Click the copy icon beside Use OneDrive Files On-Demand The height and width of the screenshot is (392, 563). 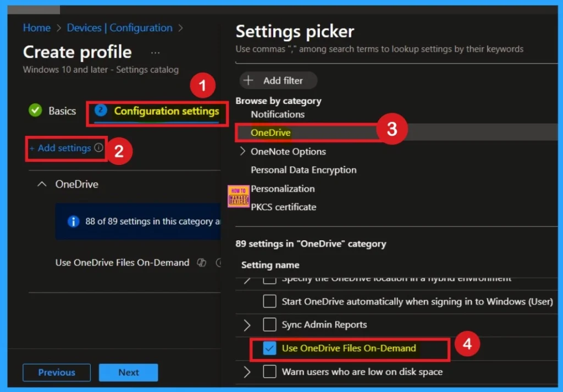tap(201, 263)
